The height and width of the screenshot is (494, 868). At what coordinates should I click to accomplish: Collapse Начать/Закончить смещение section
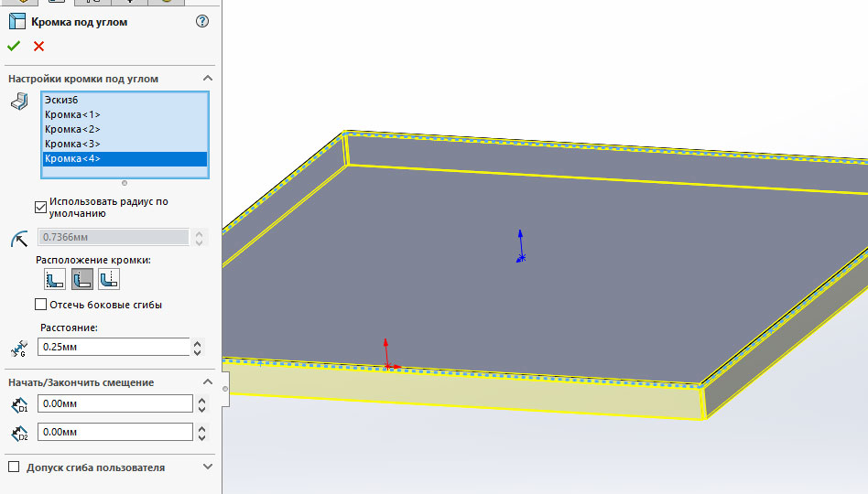(208, 381)
